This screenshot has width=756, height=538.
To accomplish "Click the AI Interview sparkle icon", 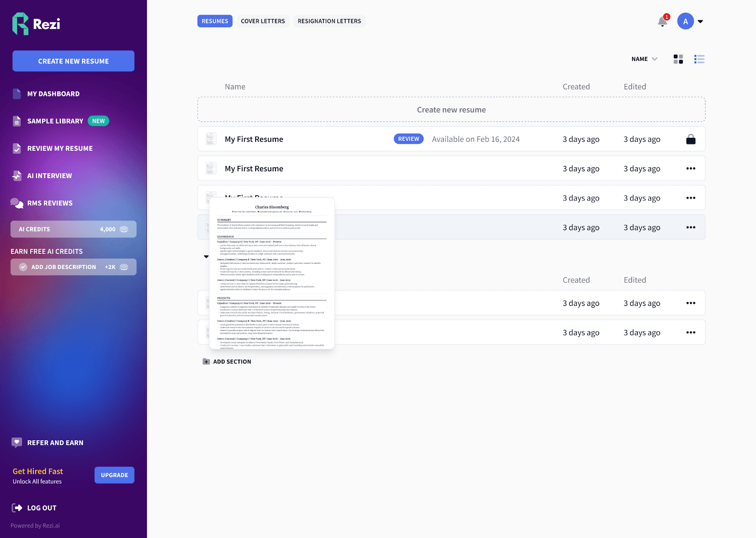I will tap(17, 176).
